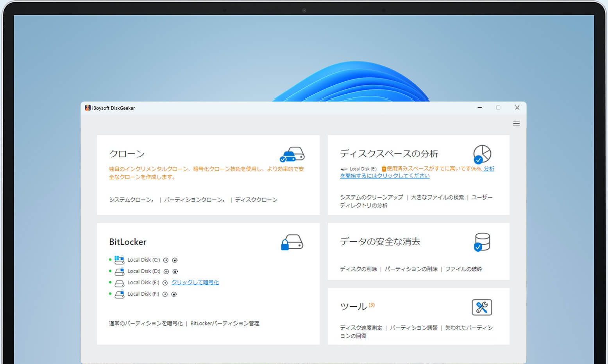
Task: Open the hamburger menu in DiskGeeker
Action: click(x=516, y=123)
